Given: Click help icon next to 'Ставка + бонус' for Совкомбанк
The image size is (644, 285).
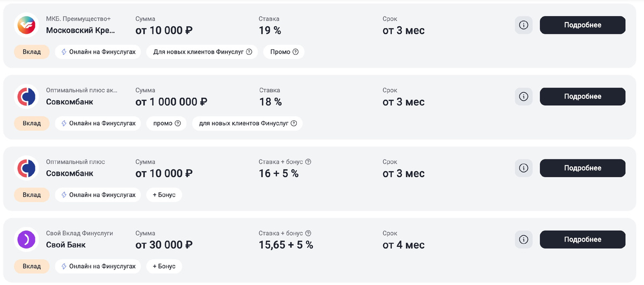Looking at the screenshot, I should click(309, 162).
